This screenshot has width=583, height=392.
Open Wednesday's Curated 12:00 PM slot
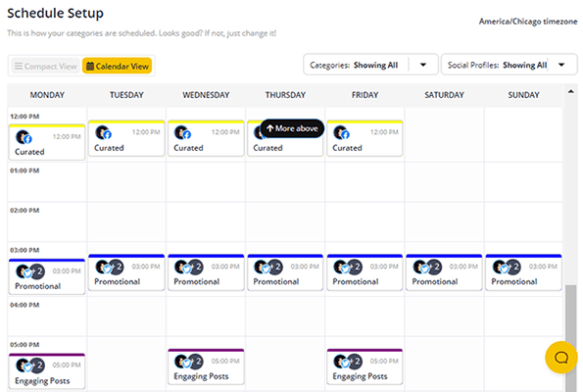coord(206,139)
